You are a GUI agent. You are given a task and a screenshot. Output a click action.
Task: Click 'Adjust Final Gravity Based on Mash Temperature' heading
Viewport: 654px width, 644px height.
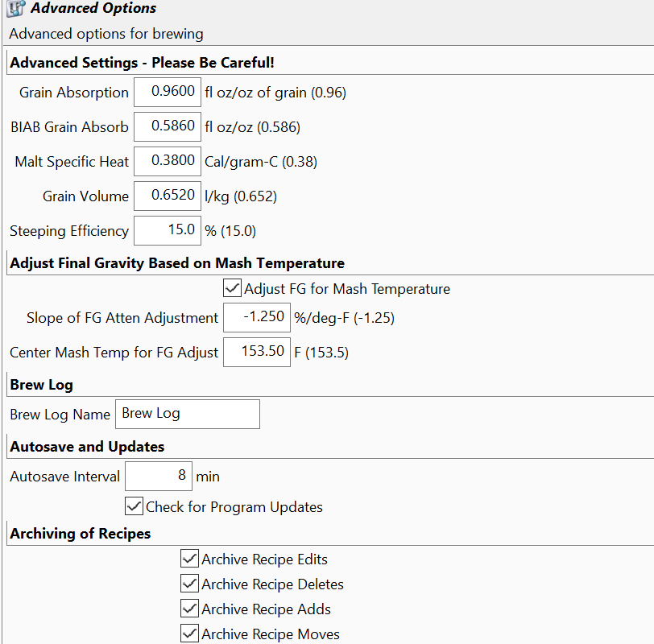tap(177, 263)
